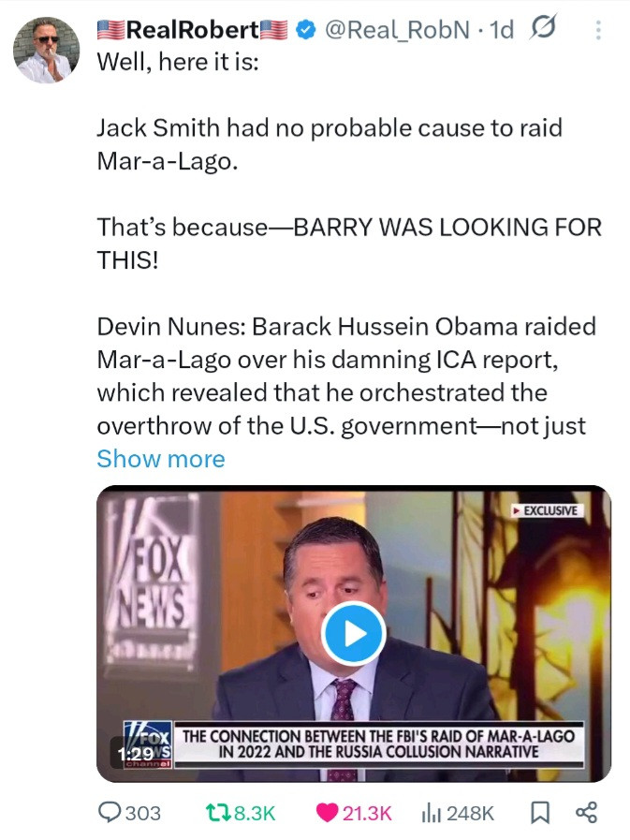Open the share icon
Screen dimensions: 630x840
(x=587, y=813)
